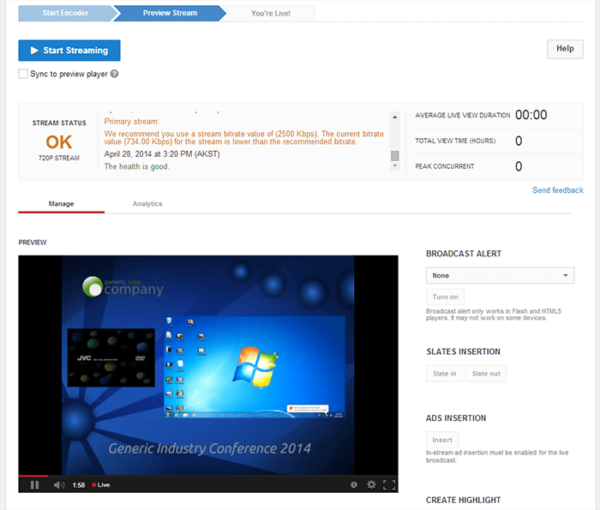Viewport: 600px width, 510px height.
Task: Click the Slate in button
Action: 444,373
